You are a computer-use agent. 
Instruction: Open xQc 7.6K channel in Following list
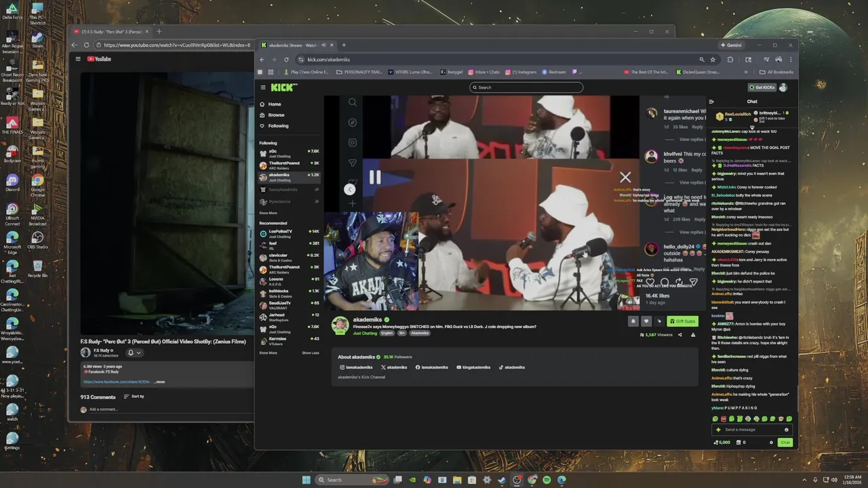click(x=290, y=153)
